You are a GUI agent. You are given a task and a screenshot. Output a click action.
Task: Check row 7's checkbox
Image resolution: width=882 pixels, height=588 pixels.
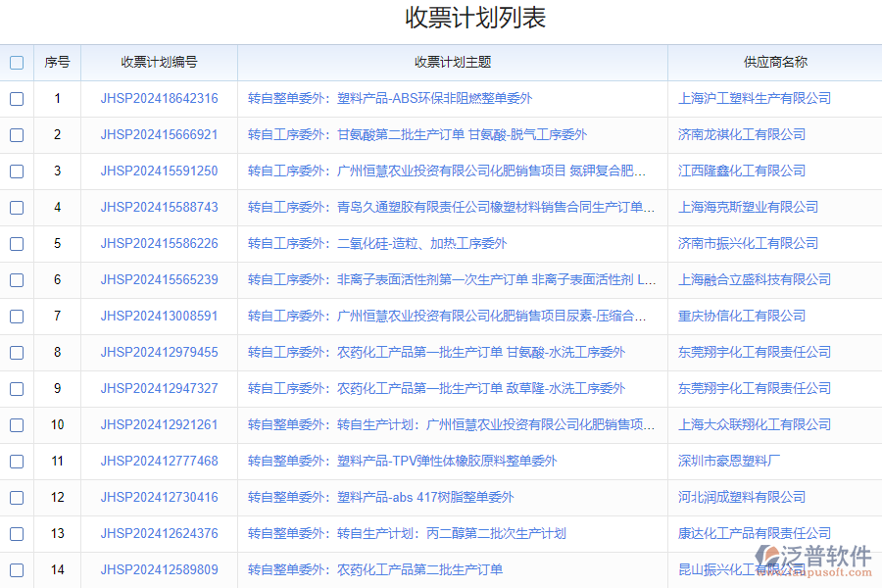[x=16, y=316]
